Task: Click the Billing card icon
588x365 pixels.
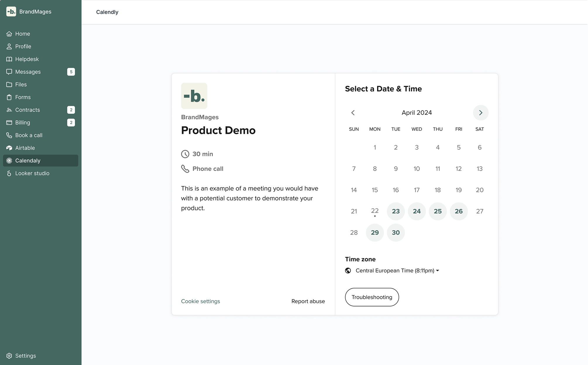Action: coord(9,122)
